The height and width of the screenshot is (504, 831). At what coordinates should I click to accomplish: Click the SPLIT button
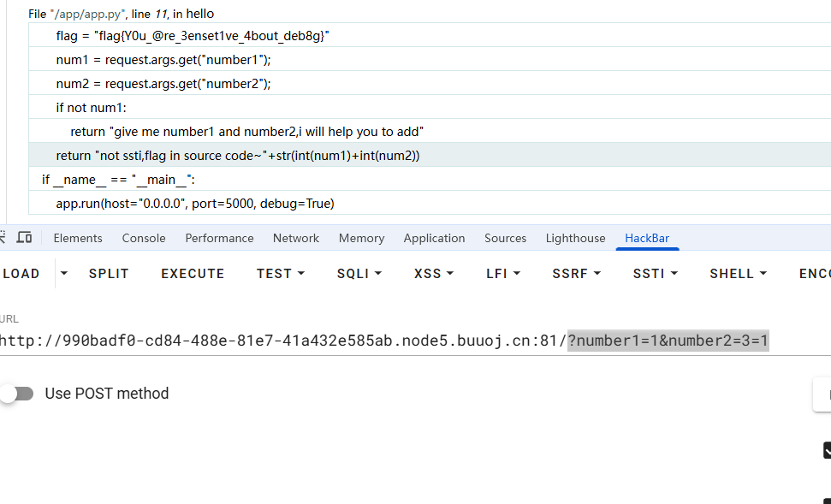pyautogui.click(x=109, y=274)
